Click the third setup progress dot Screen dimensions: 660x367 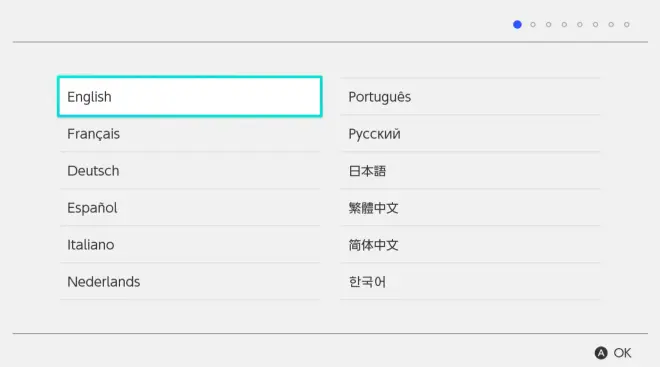(x=548, y=24)
